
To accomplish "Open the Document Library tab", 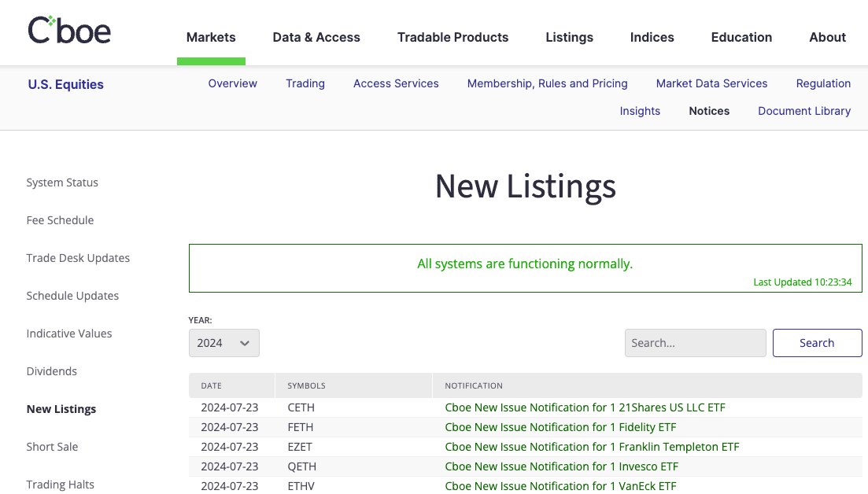I will tap(804, 111).
